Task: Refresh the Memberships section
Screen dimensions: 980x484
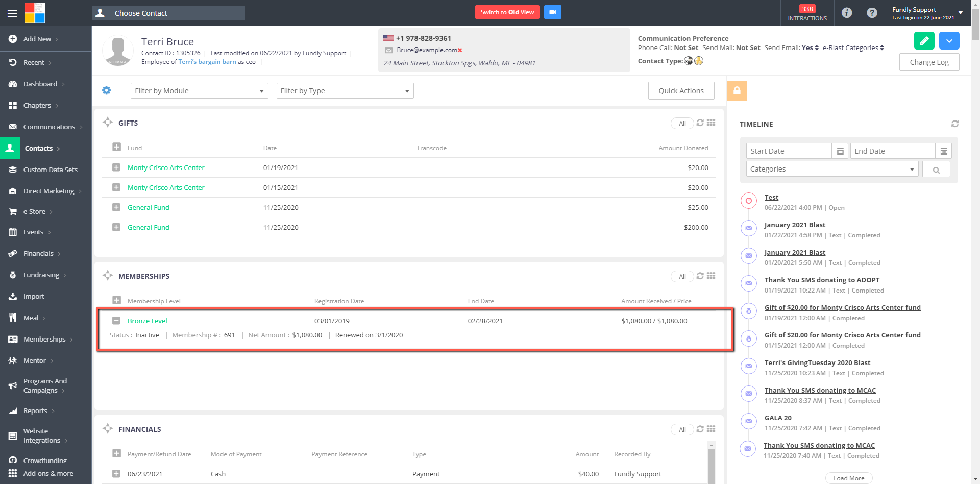Action: point(700,276)
